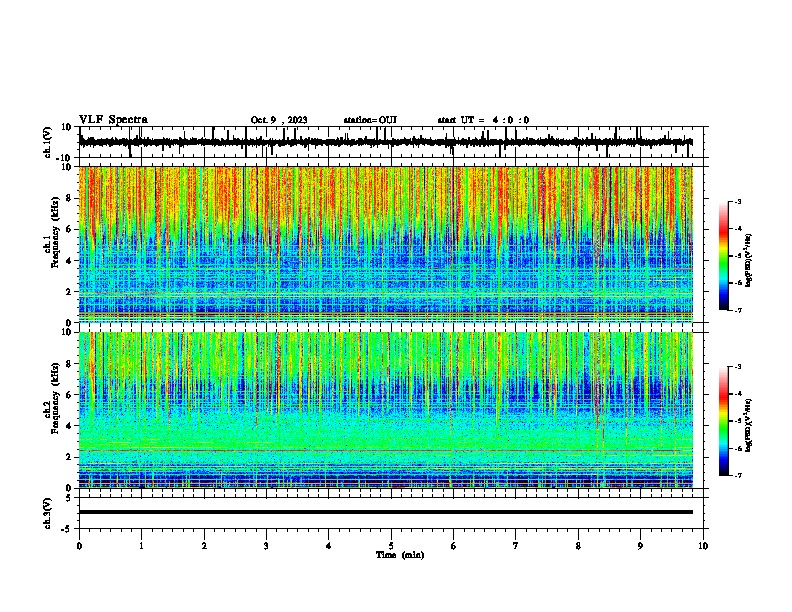Click the ch.2 "Frequency (kHz)" axis label

coord(55,398)
